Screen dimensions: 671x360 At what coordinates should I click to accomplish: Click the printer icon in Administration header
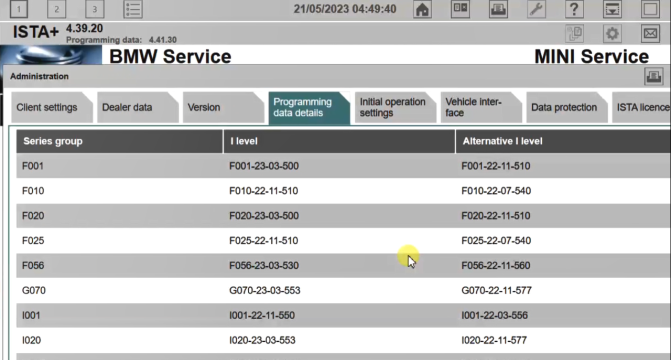(x=653, y=77)
